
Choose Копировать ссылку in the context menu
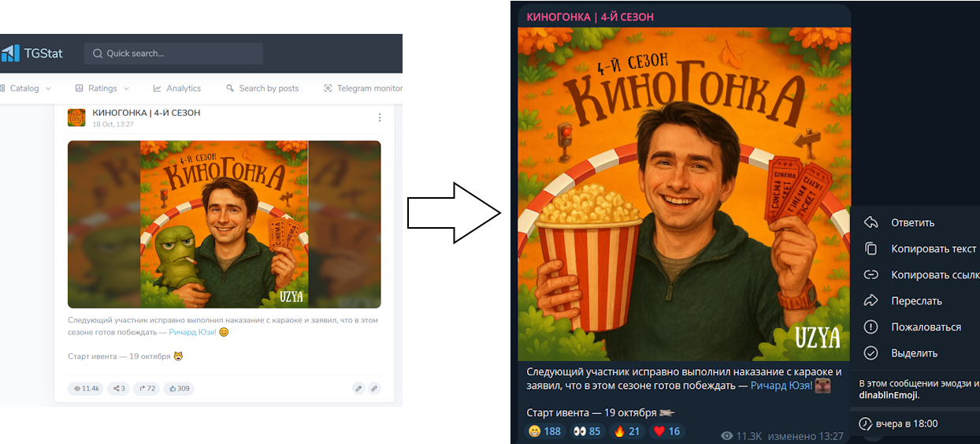pos(915,274)
